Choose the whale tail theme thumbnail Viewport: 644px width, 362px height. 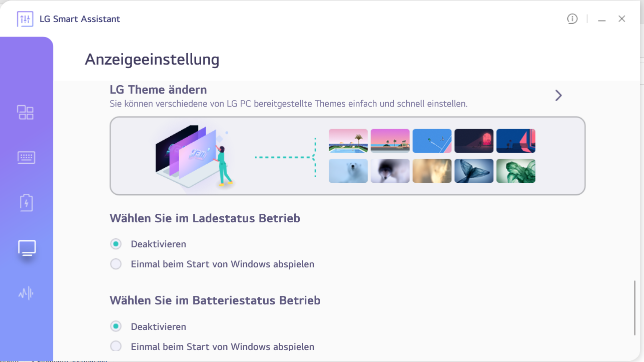click(x=474, y=171)
